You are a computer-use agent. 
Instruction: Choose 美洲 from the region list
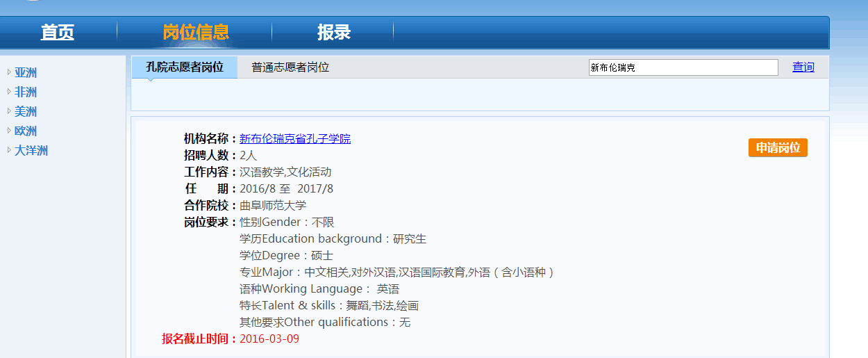click(x=26, y=111)
